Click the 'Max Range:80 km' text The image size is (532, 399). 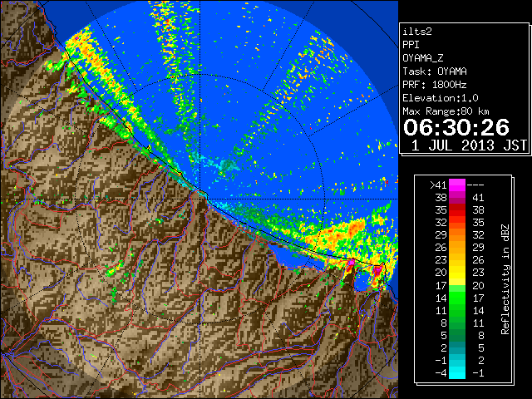[x=446, y=111]
